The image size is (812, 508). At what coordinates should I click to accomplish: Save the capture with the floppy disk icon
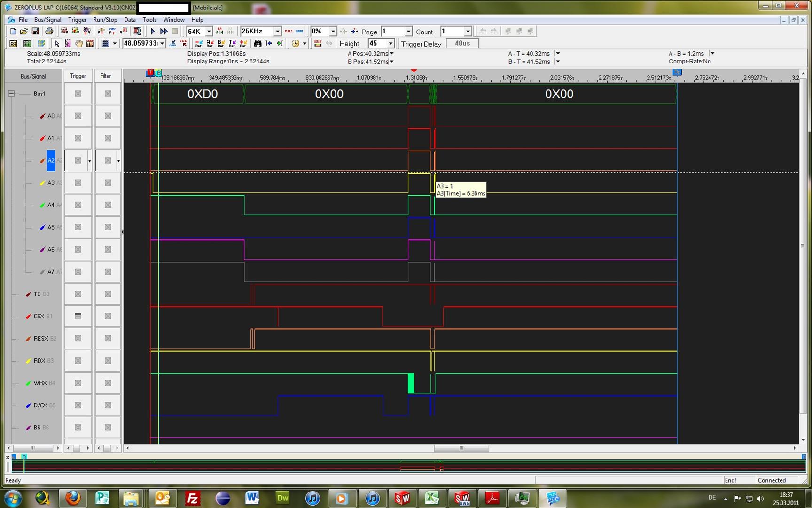[x=35, y=31]
